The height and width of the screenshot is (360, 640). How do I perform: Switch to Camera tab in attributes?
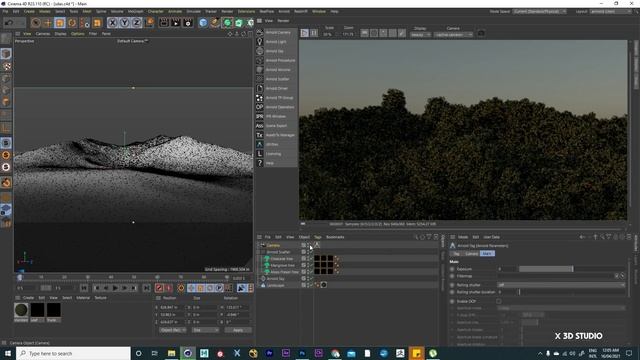pyautogui.click(x=471, y=254)
